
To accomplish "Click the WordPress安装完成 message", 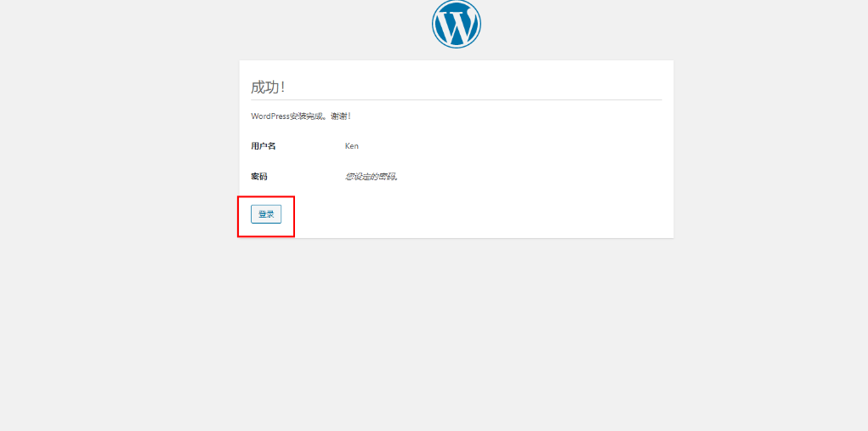I will coord(301,116).
